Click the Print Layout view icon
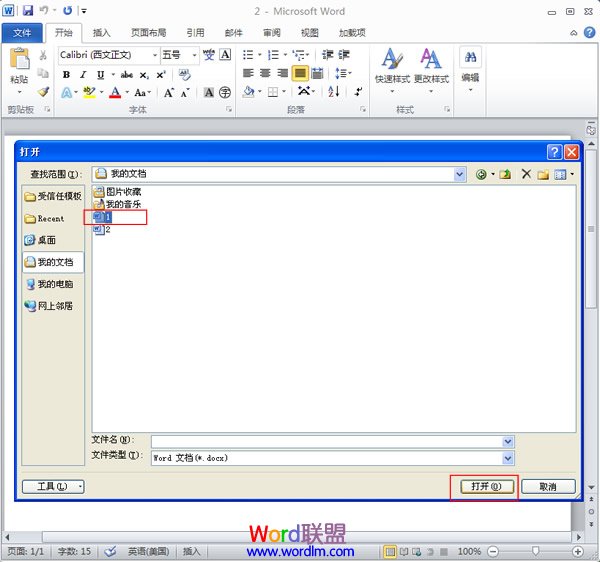This screenshot has width=600, height=562. point(390,552)
